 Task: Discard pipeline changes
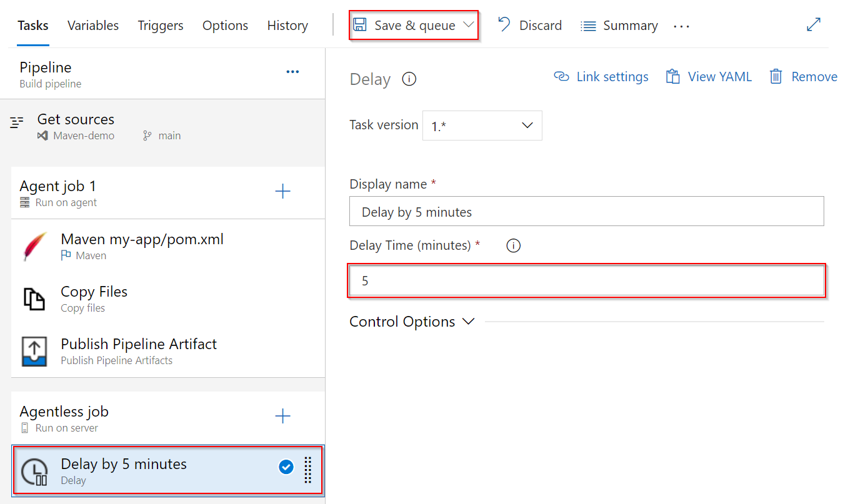pos(529,26)
